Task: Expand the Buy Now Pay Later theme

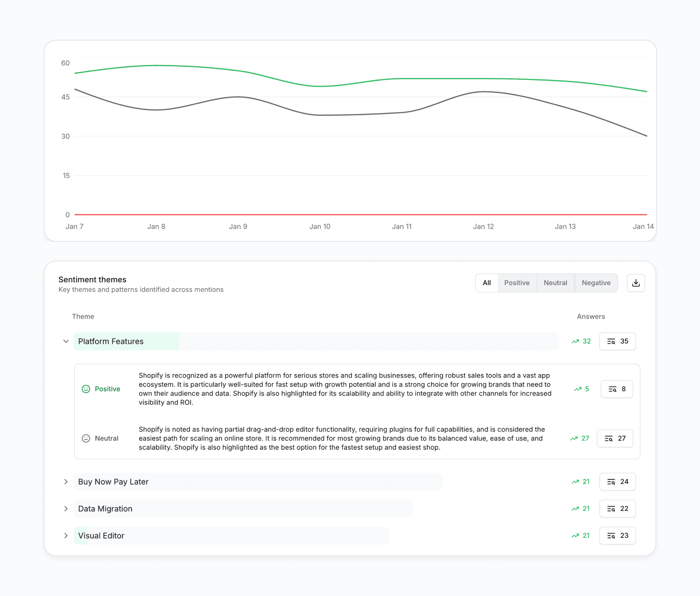Action: click(x=66, y=481)
